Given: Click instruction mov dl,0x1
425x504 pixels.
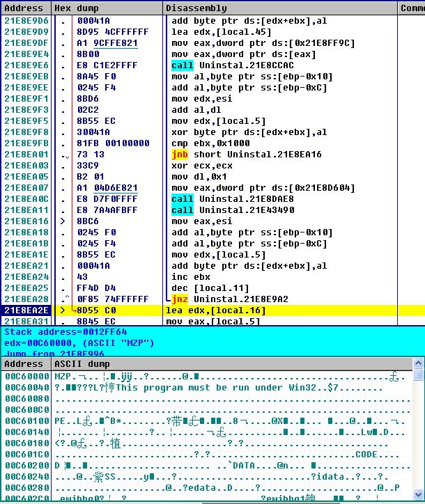Looking at the screenshot, I should (x=199, y=177).
